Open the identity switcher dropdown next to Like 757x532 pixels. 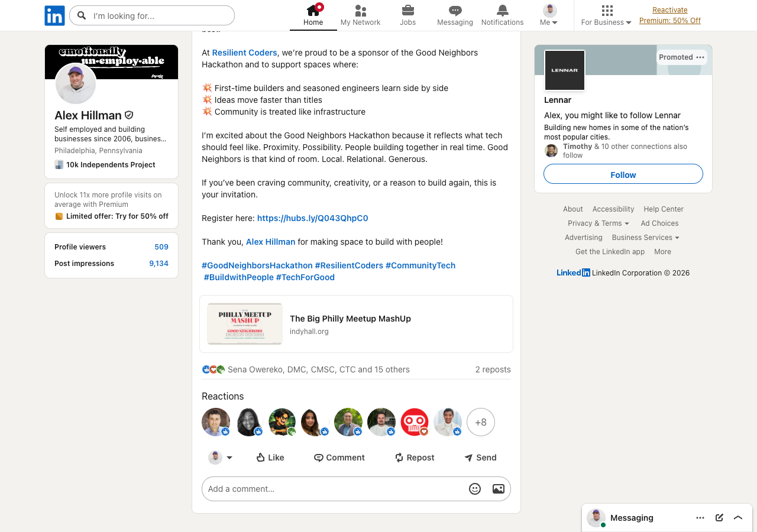(x=220, y=458)
